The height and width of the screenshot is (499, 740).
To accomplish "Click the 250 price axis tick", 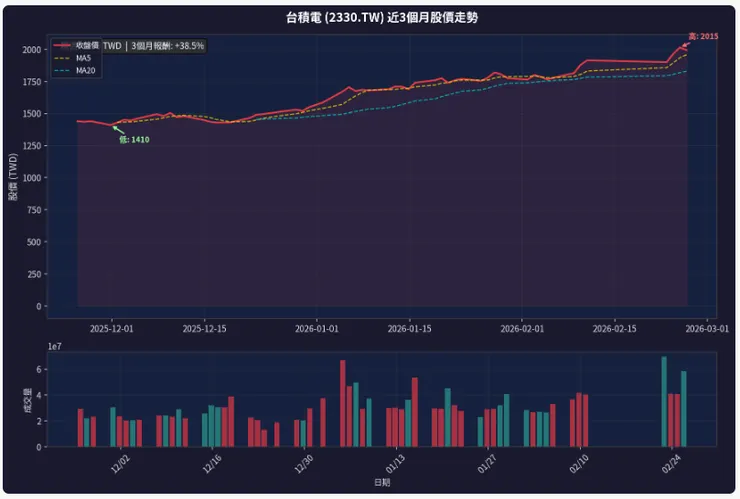I will (x=34, y=274).
